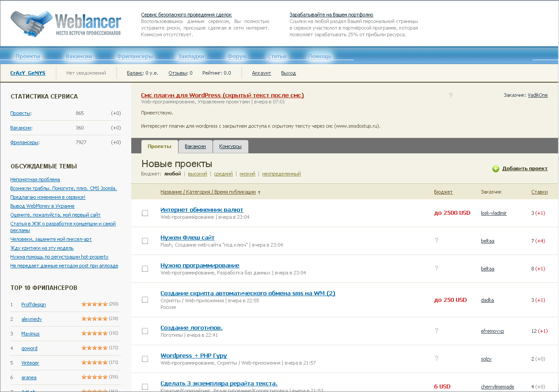This screenshot has height=392, width=559.
Task: Open Proffdesign freelancer profile
Action: [34, 304]
